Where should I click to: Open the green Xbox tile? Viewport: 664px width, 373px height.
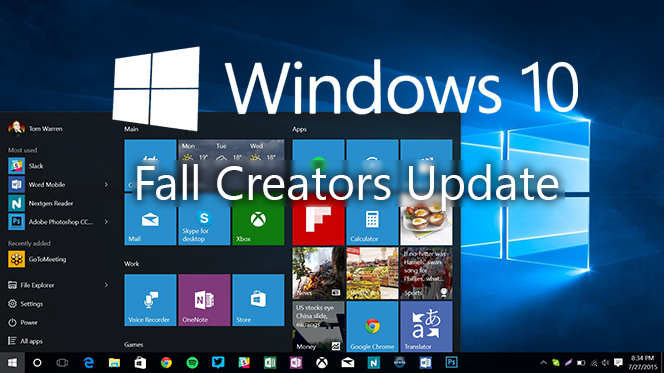pyautogui.click(x=258, y=219)
